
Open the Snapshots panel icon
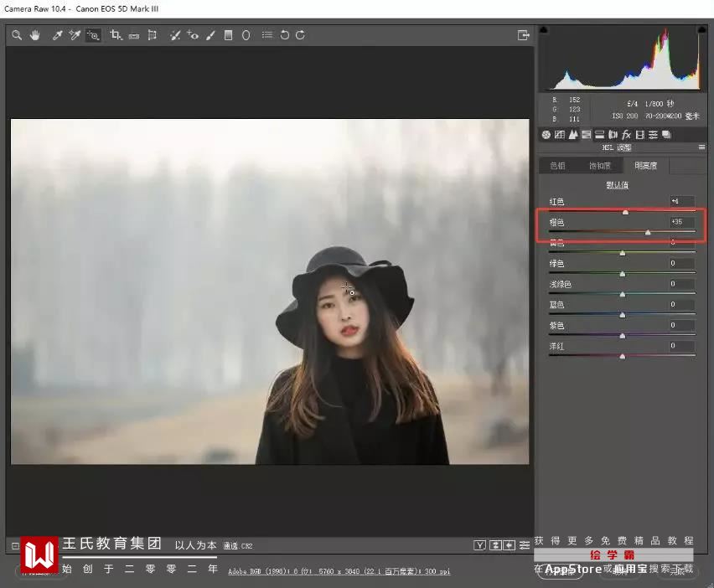[666, 135]
